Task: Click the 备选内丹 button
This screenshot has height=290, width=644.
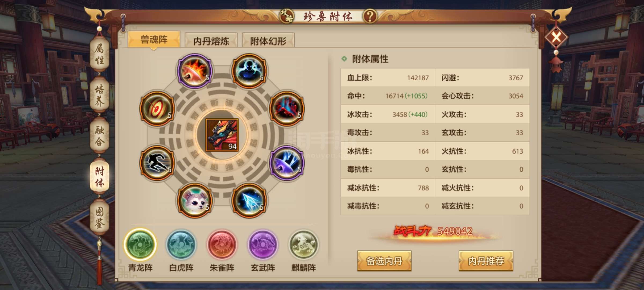Action: [x=384, y=261]
